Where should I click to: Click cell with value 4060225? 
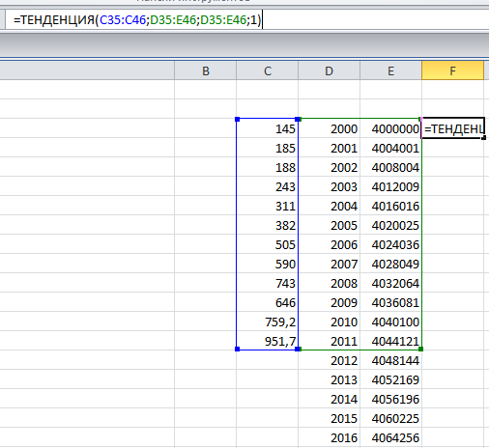pyautogui.click(x=390, y=418)
